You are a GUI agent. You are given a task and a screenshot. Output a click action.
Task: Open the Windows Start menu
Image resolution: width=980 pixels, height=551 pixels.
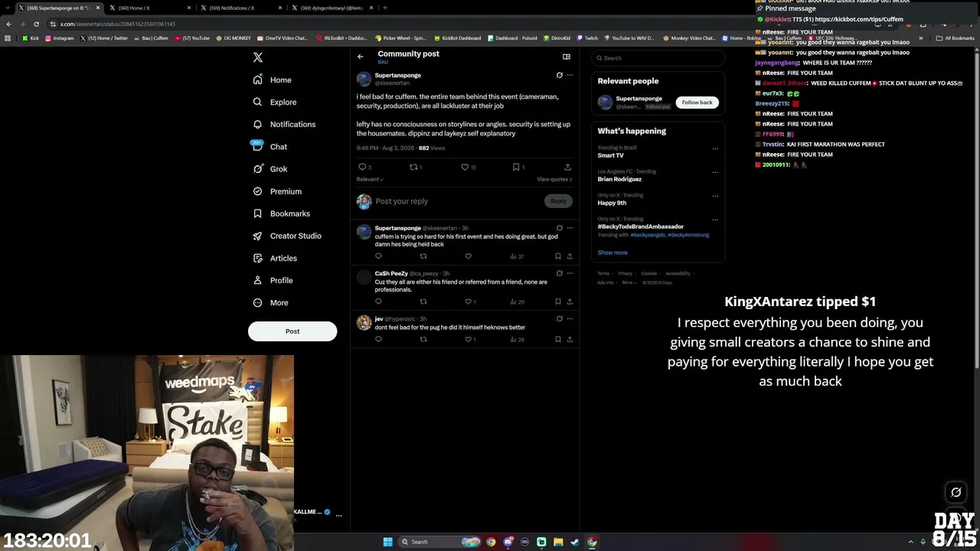[x=387, y=542]
